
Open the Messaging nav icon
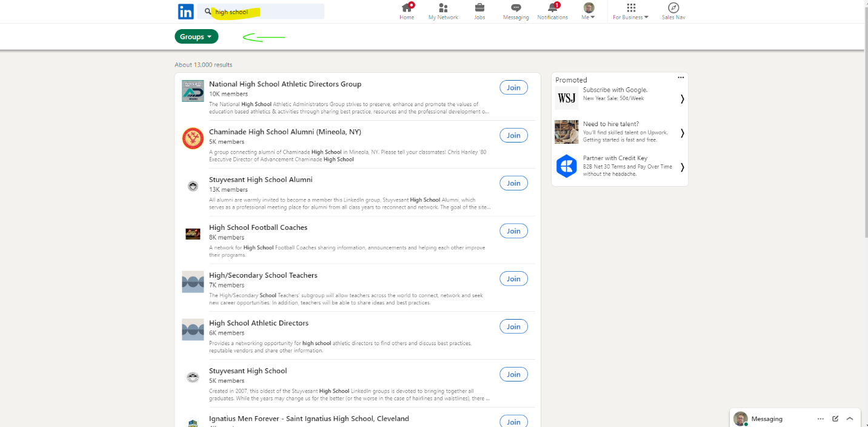tap(516, 8)
